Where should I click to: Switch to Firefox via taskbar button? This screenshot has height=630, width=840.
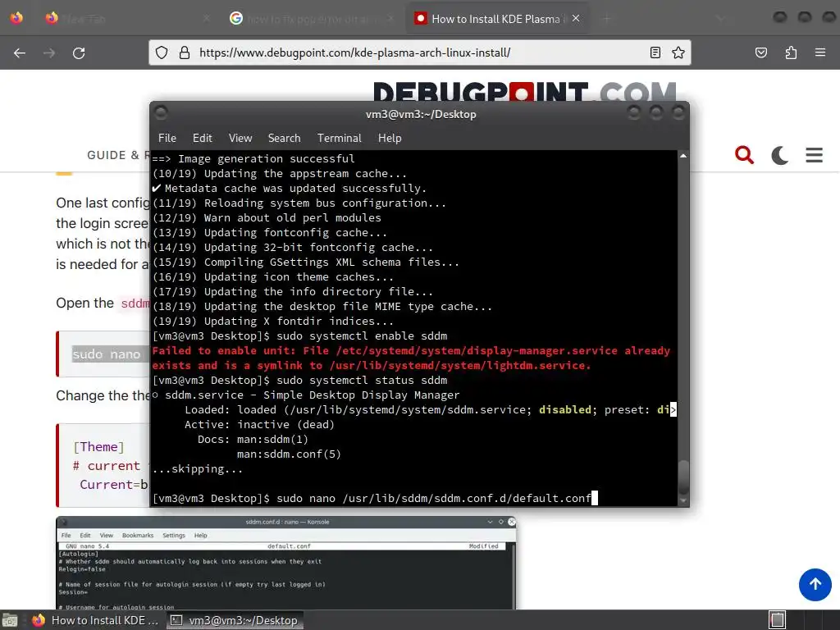[95, 620]
